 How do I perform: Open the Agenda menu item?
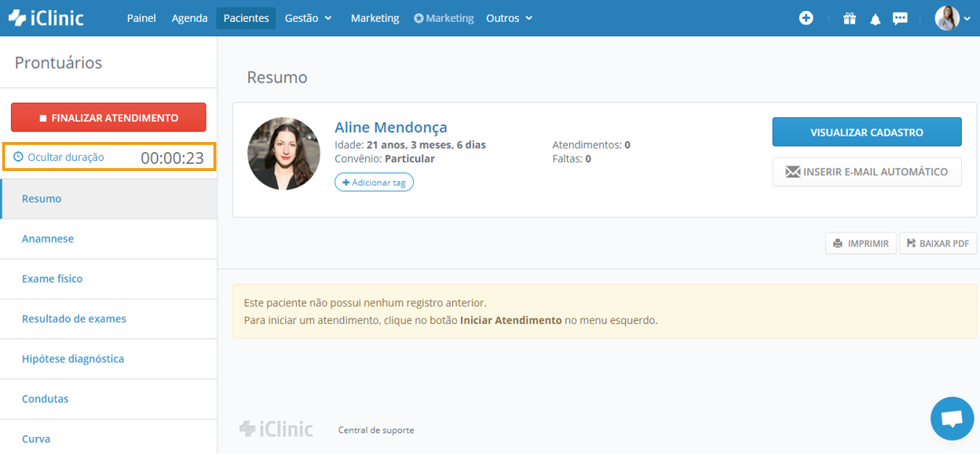[189, 17]
